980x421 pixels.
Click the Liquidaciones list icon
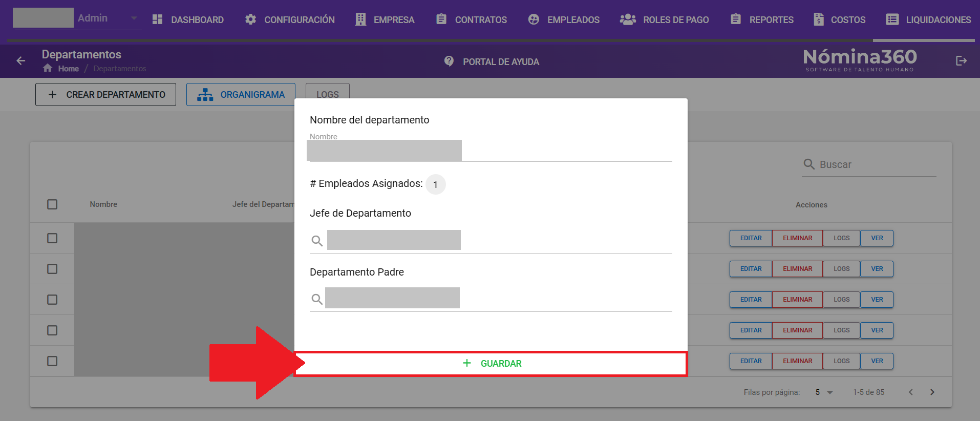[892, 19]
